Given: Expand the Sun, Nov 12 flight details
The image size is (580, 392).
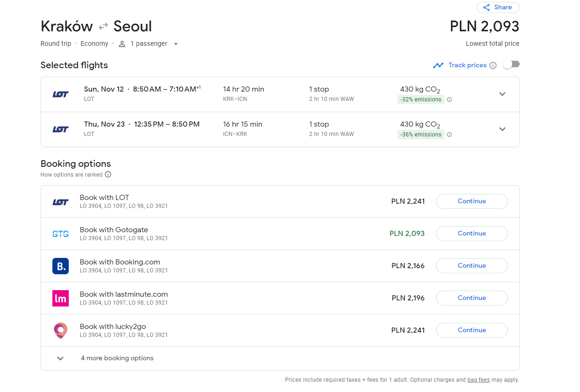Looking at the screenshot, I should 502,94.
